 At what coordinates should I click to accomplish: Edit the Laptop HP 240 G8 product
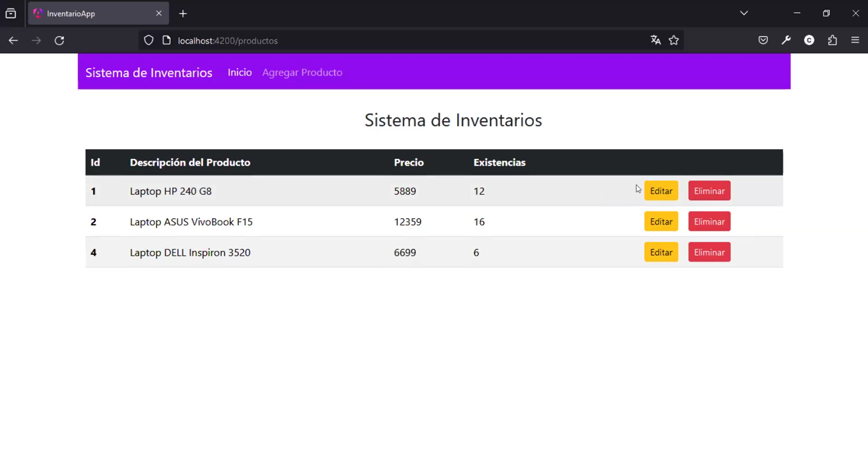pyautogui.click(x=661, y=191)
